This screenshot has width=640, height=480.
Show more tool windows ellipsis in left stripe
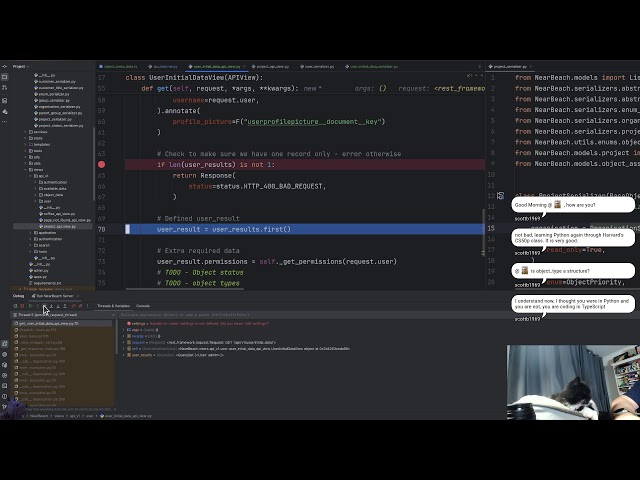pos(4,122)
